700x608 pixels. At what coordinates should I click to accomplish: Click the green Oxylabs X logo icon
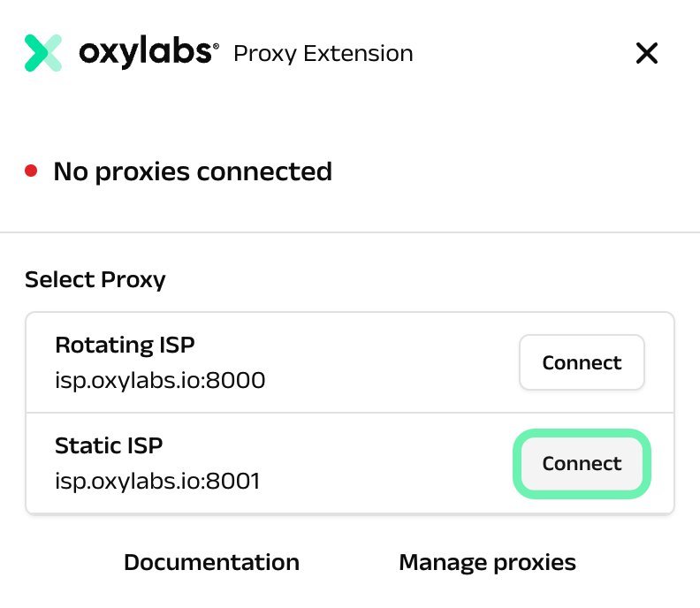43,53
